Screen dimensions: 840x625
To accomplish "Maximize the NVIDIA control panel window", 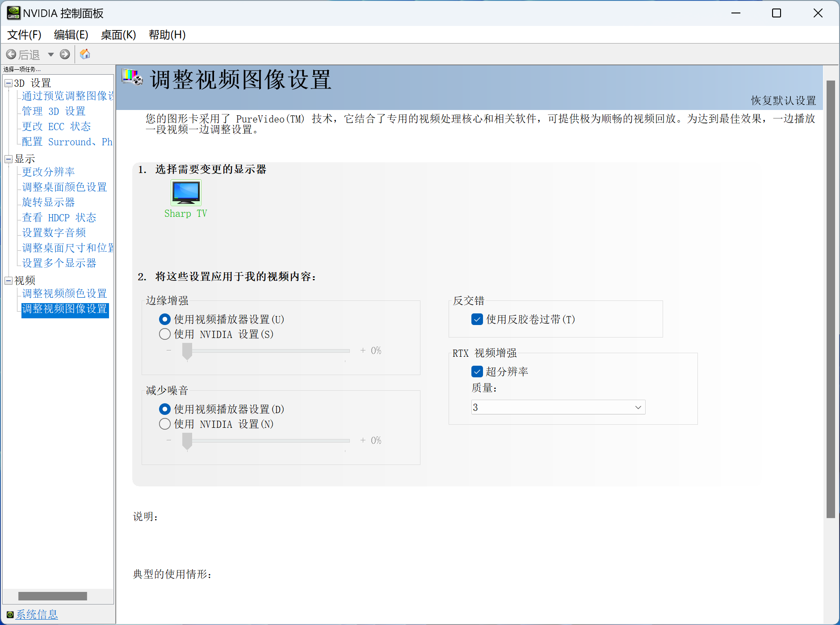I will click(x=777, y=13).
